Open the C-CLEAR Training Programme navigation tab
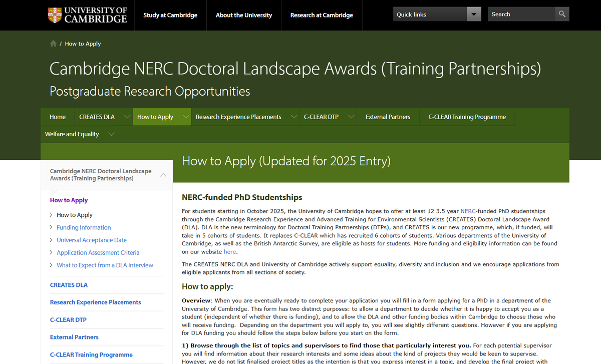 (x=467, y=117)
